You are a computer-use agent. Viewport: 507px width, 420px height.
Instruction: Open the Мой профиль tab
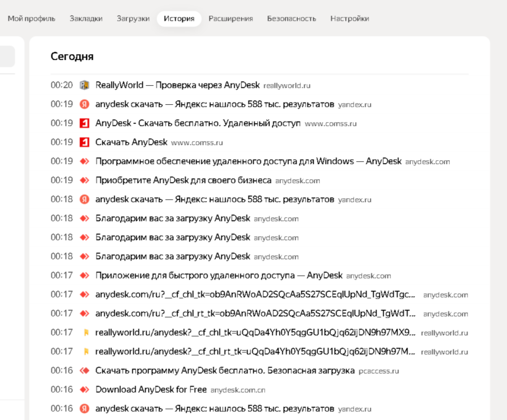pyautogui.click(x=31, y=18)
